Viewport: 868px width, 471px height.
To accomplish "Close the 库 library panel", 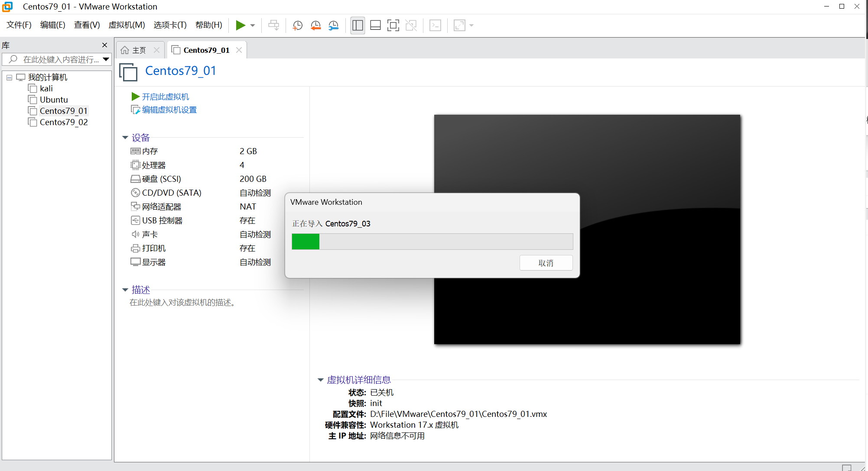I will 104,45.
